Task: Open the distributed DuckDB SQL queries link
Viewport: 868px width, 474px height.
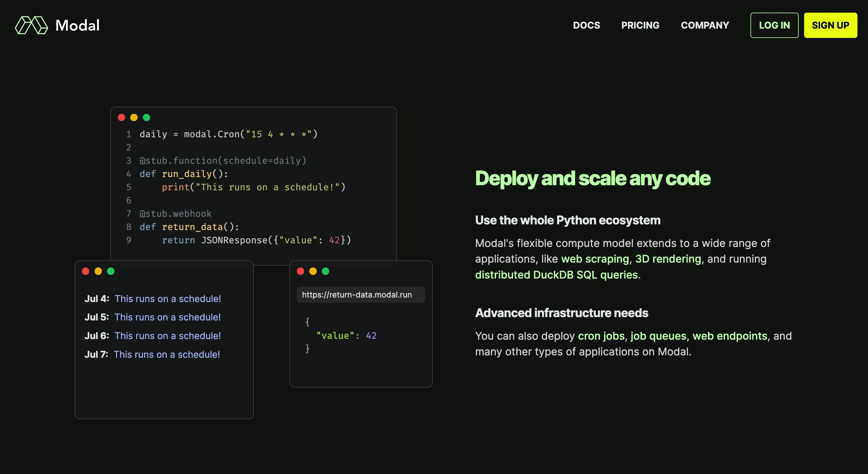Action: pyautogui.click(x=557, y=275)
